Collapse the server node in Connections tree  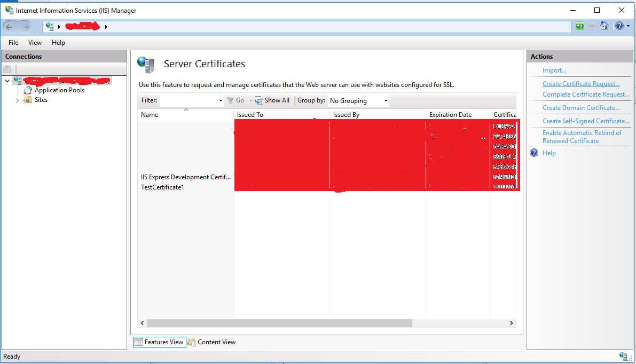tap(7, 81)
